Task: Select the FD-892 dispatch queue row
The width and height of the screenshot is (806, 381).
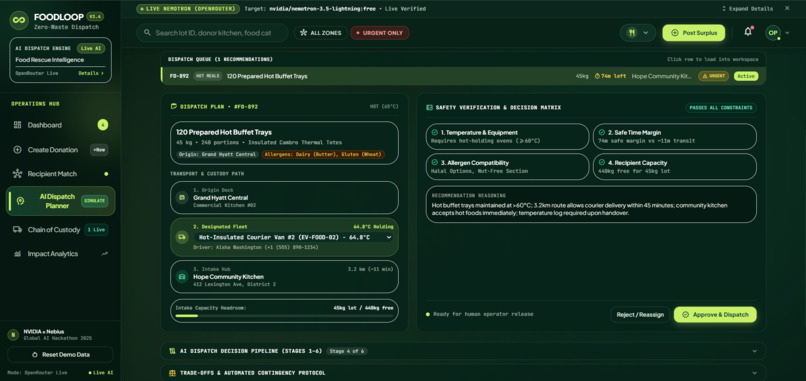Action: 463,76
